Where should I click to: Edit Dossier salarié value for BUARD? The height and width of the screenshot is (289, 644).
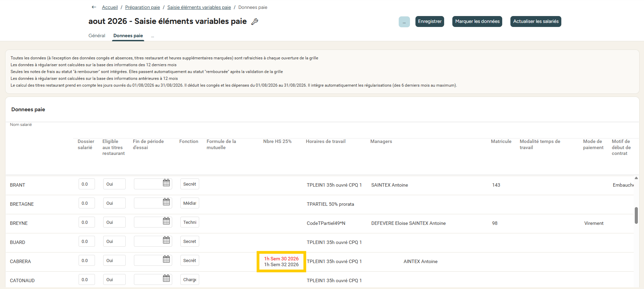tap(87, 241)
